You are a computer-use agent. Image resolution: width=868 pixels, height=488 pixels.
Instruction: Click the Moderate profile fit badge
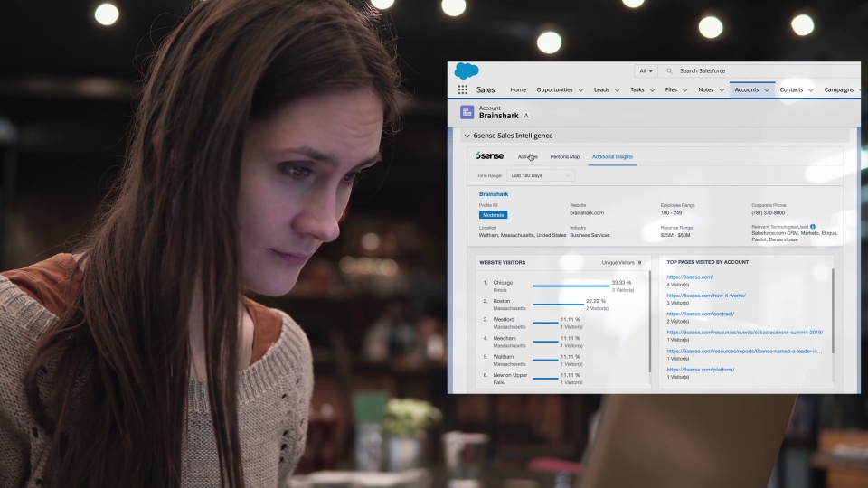[x=493, y=214]
